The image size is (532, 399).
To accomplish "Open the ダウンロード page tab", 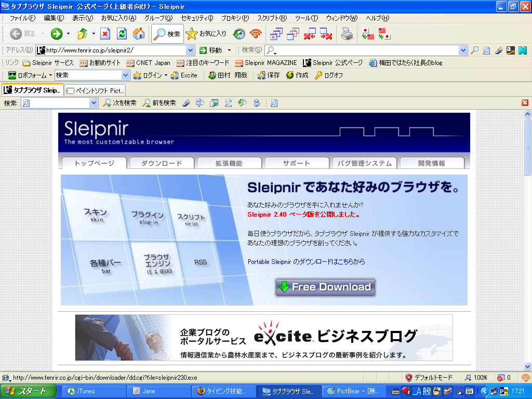I will tap(162, 163).
